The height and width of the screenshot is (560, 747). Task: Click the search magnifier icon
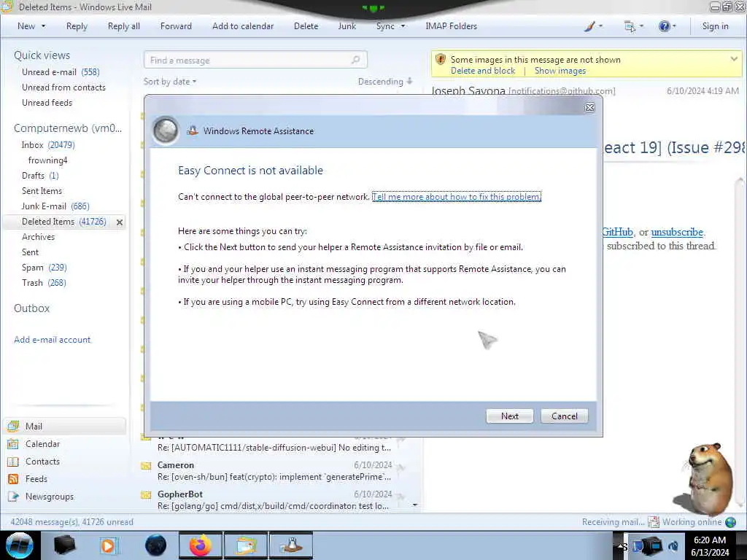pyautogui.click(x=356, y=60)
